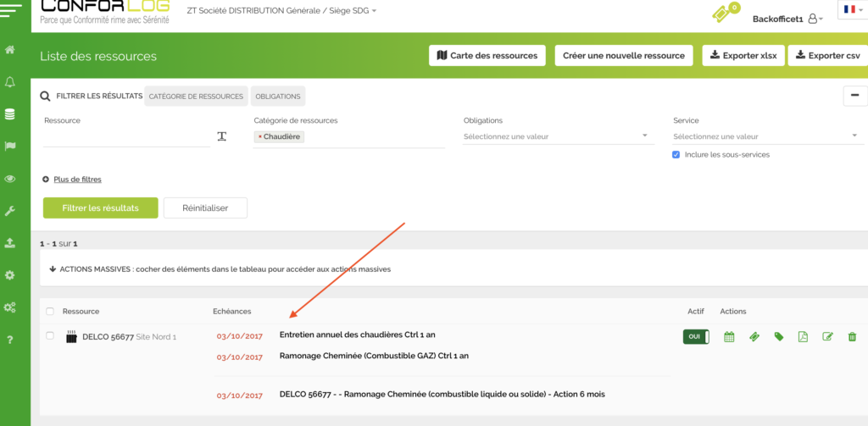This screenshot has height=426, width=868.
Task: Expand the Backoffice1 user menu
Action: (787, 19)
